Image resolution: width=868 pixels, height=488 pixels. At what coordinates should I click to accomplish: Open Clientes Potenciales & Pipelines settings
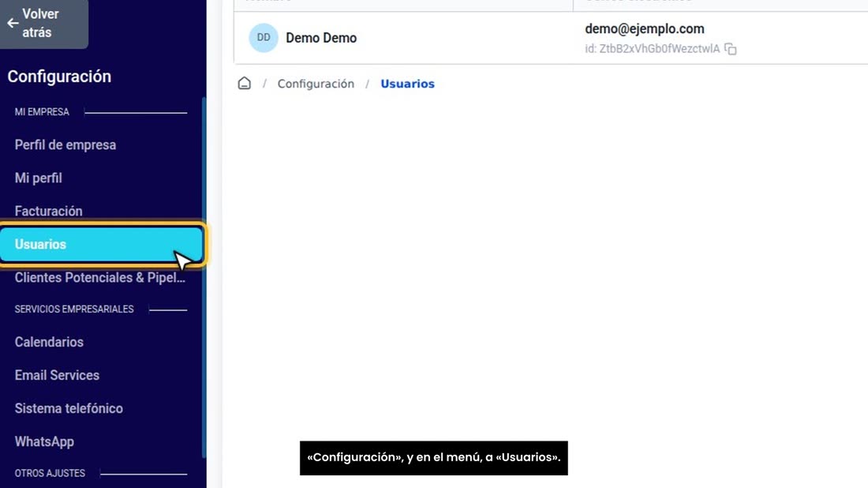pos(100,278)
